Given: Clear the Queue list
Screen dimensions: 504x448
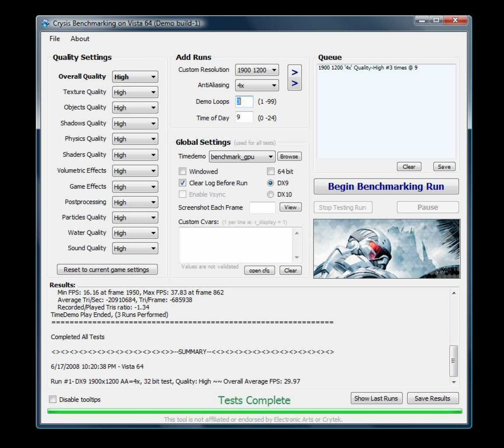Looking at the screenshot, I should tap(409, 167).
